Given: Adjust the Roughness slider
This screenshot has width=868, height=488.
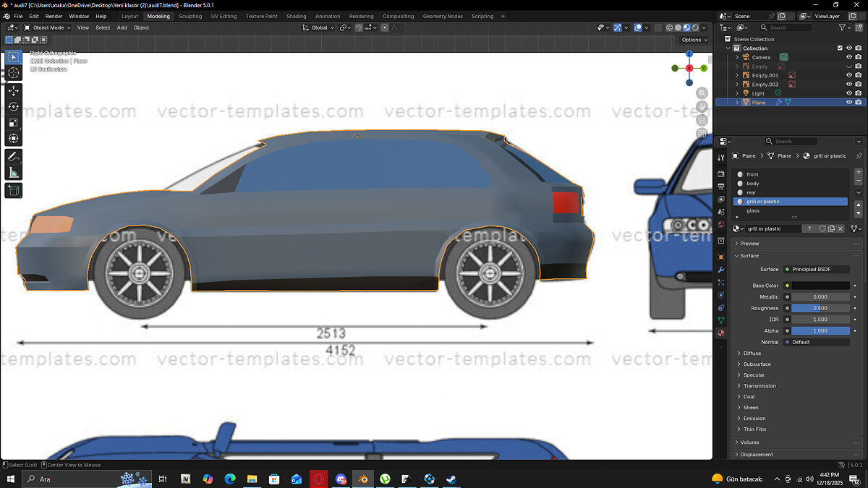Looking at the screenshot, I should point(820,308).
